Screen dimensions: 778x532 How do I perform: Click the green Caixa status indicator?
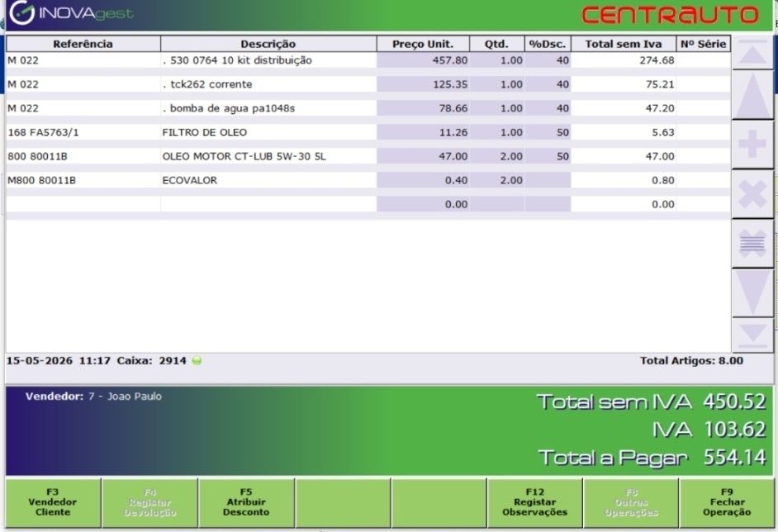[197, 361]
